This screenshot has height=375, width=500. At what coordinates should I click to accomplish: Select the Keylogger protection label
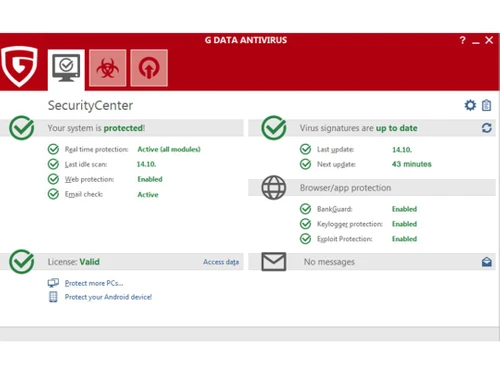pos(350,224)
